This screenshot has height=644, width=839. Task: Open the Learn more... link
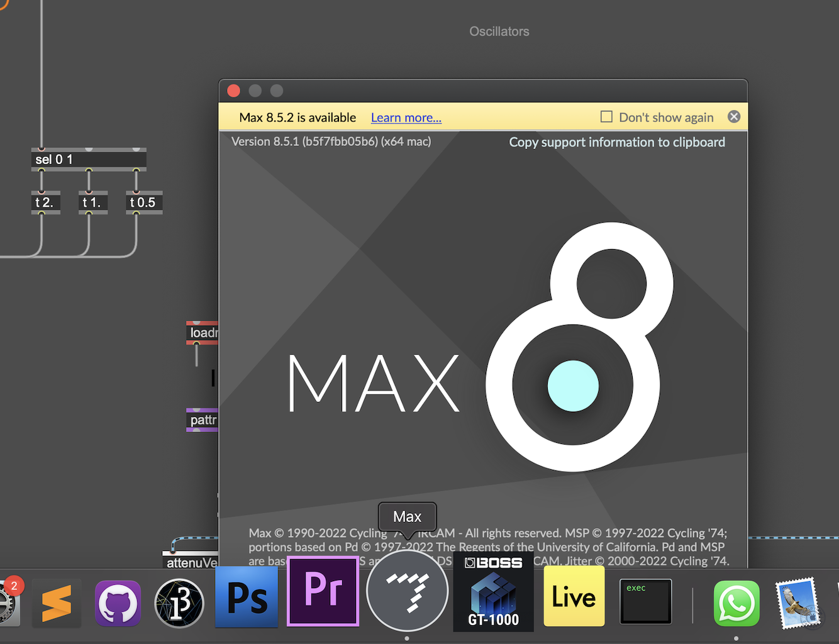coord(406,118)
